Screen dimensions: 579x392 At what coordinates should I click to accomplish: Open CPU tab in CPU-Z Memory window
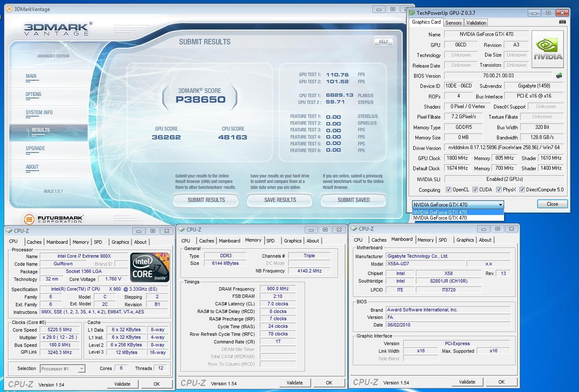(x=186, y=241)
